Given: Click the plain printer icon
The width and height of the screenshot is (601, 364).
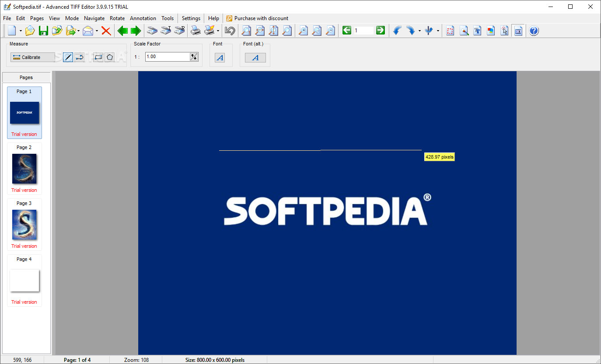Looking at the screenshot, I should [x=196, y=31].
